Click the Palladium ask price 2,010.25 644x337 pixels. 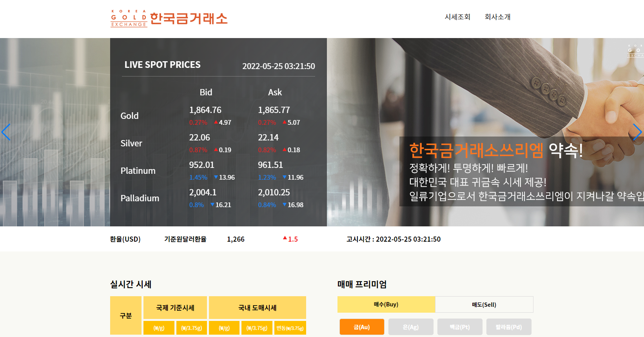coord(274,193)
